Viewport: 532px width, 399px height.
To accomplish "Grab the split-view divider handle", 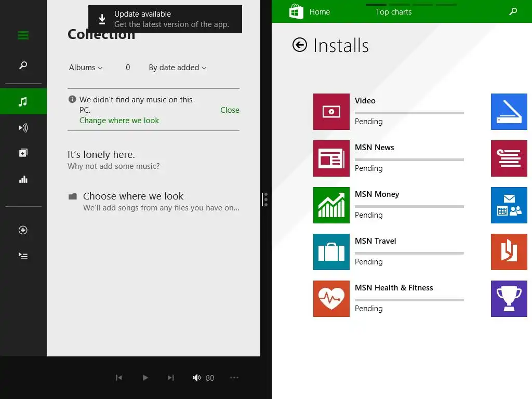I will (x=265, y=199).
